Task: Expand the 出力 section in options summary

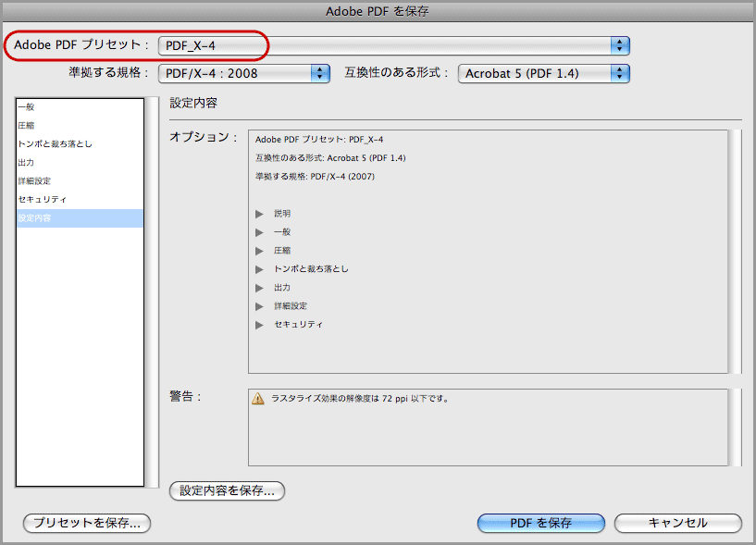Action: (x=259, y=288)
